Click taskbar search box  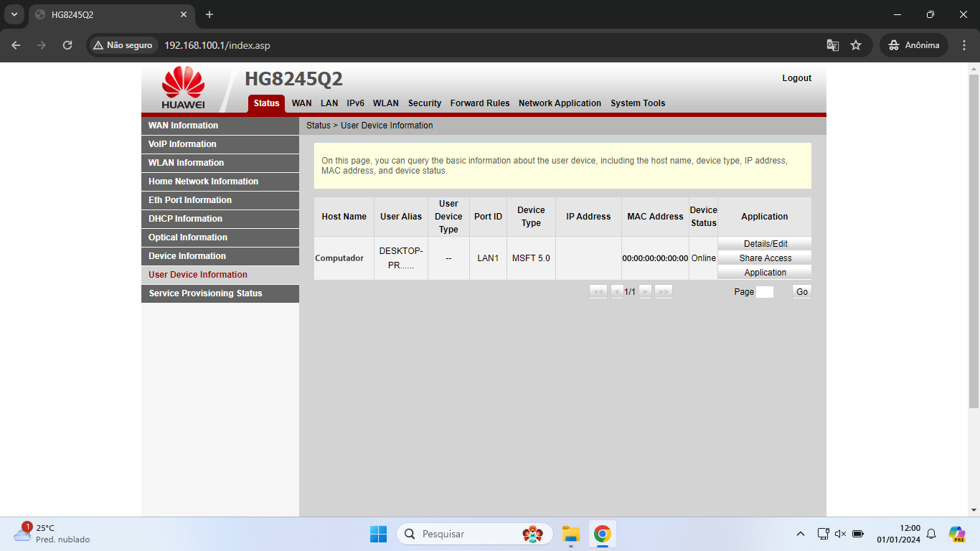[x=475, y=534]
